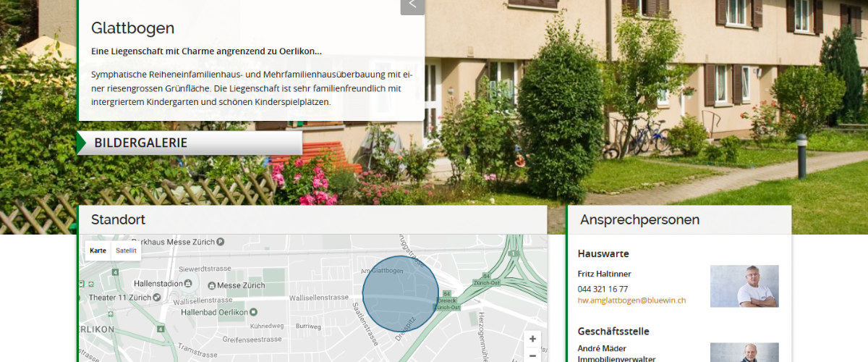Click the Glattbogen heading

132,28
